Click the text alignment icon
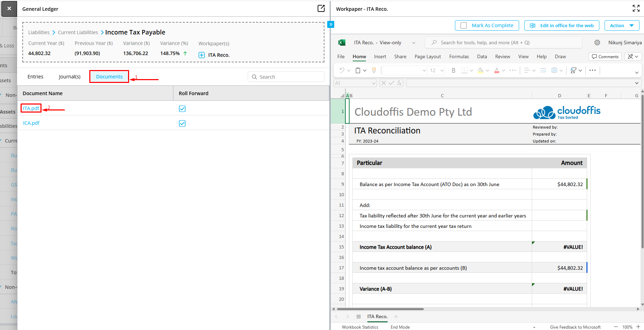The width and height of the screenshot is (644, 330). (x=527, y=70)
